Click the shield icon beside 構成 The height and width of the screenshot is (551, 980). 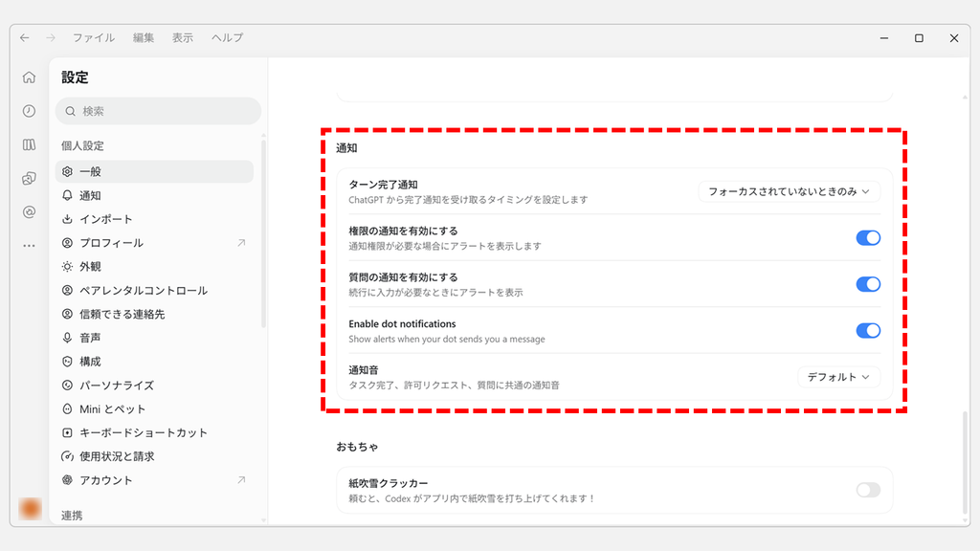(x=68, y=362)
